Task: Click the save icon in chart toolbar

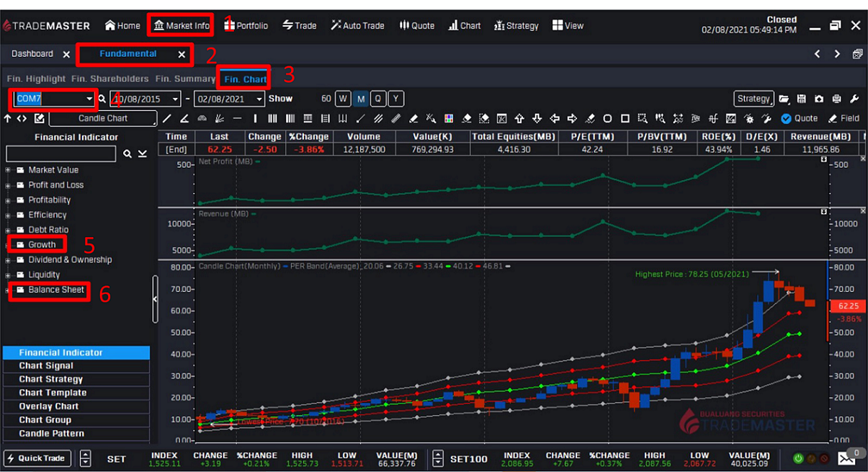Action: click(801, 99)
